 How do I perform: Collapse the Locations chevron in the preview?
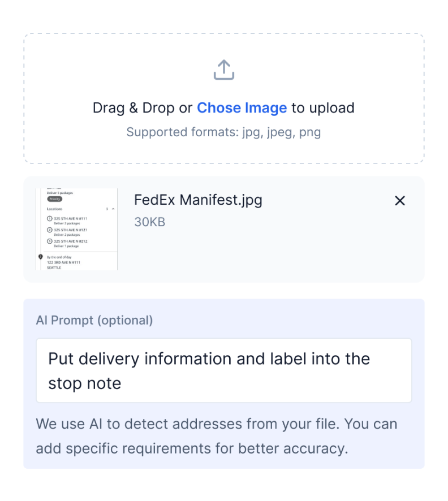point(113,209)
